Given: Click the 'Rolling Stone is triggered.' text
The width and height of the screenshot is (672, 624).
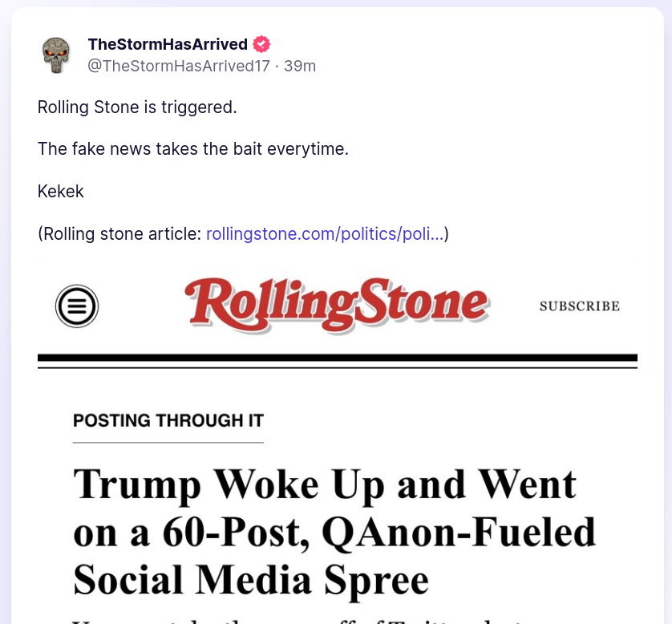Looking at the screenshot, I should pos(137,107).
